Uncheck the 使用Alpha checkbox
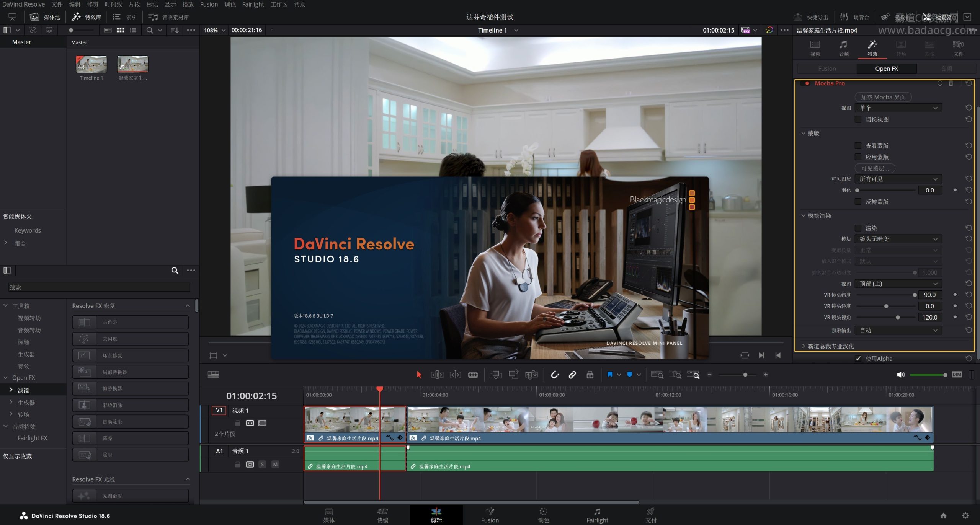Viewport: 980px width, 525px height. [x=858, y=359]
